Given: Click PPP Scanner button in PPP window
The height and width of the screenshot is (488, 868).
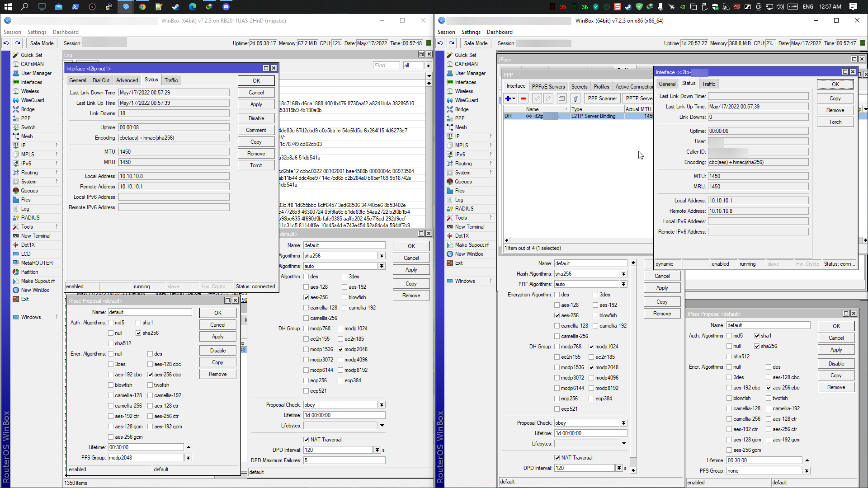Looking at the screenshot, I should (x=602, y=99).
